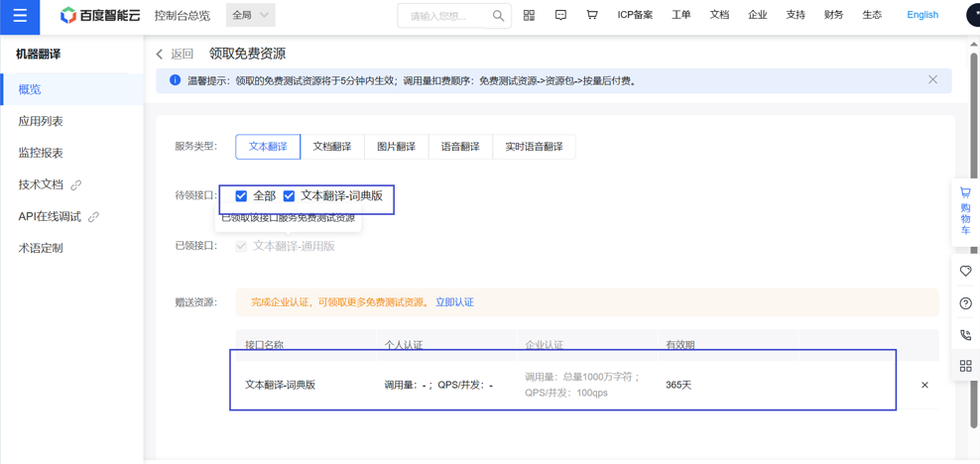Click the 个人认证 column header
Screen dimensions: 980x464
(x=405, y=345)
